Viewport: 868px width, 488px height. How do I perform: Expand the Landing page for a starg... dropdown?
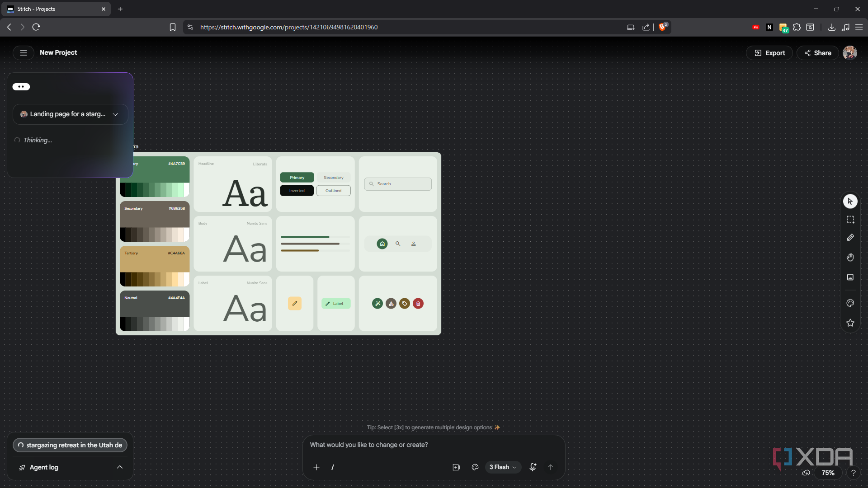coord(70,114)
